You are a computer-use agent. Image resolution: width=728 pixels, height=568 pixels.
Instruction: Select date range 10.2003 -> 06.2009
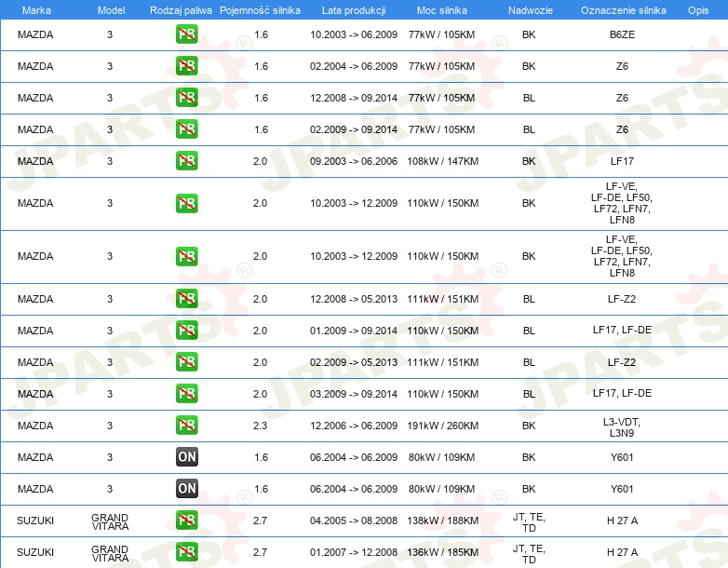[x=354, y=34]
